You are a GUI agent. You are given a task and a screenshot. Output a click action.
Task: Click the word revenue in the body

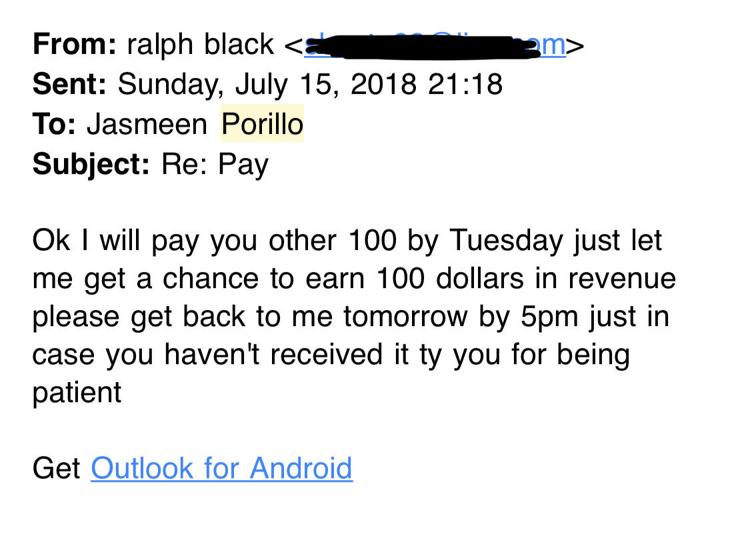[622, 279]
